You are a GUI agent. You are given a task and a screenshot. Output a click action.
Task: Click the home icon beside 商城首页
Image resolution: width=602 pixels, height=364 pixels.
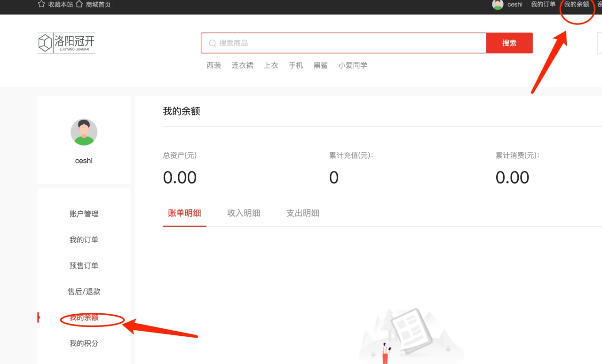tap(79, 4)
